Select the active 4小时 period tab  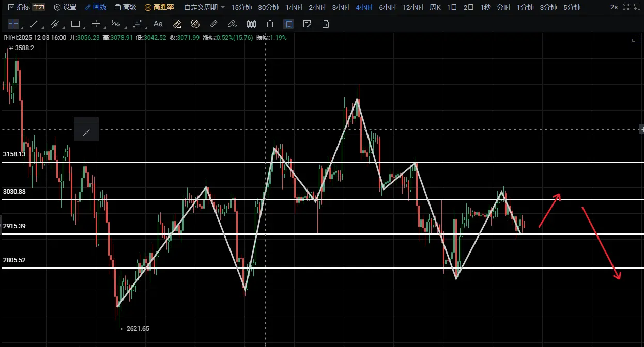click(x=364, y=7)
